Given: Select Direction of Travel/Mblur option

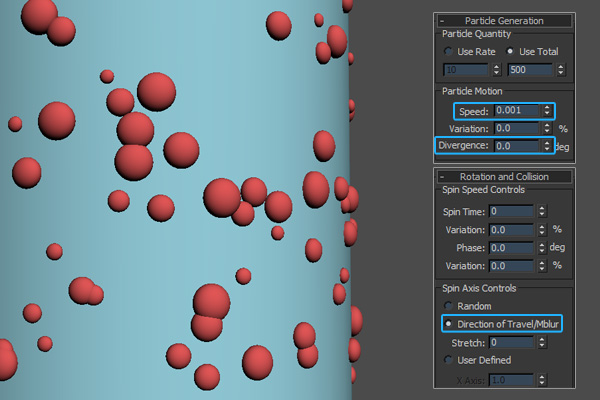Looking at the screenshot, I should [448, 324].
